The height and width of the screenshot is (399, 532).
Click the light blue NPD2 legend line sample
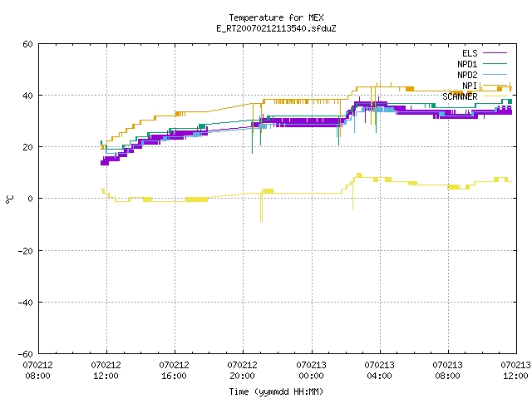coord(495,75)
